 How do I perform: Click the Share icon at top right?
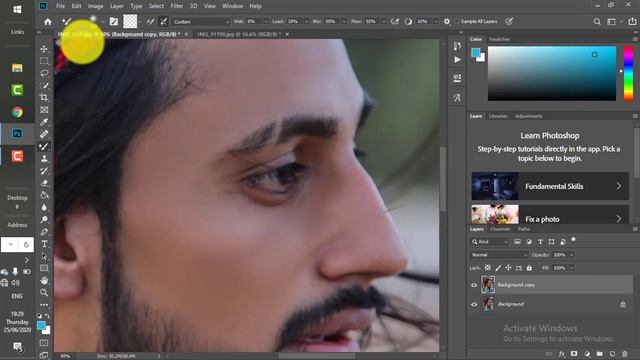632,22
